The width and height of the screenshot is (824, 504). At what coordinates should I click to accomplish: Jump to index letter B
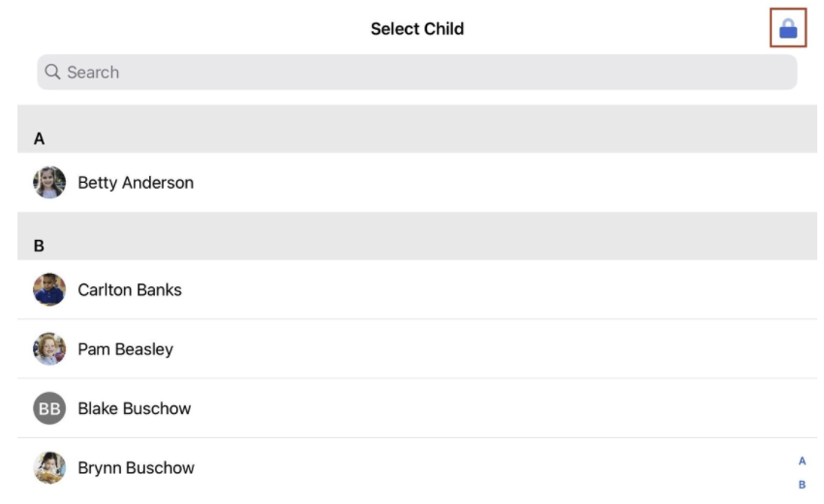click(802, 485)
